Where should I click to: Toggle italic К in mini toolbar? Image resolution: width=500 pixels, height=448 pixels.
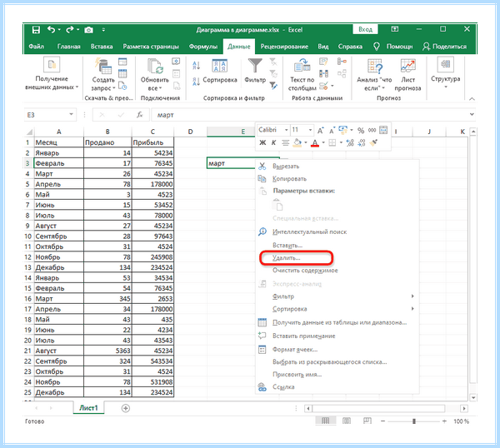point(273,142)
